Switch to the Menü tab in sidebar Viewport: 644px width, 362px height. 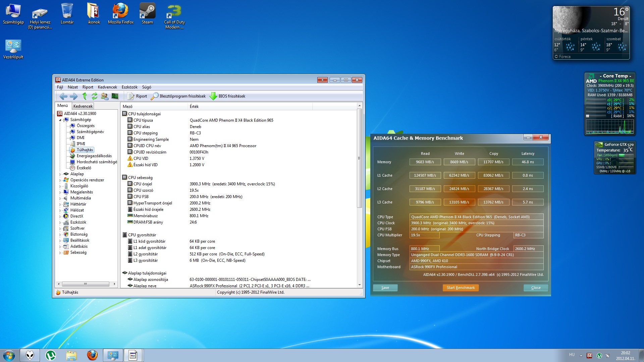click(63, 106)
